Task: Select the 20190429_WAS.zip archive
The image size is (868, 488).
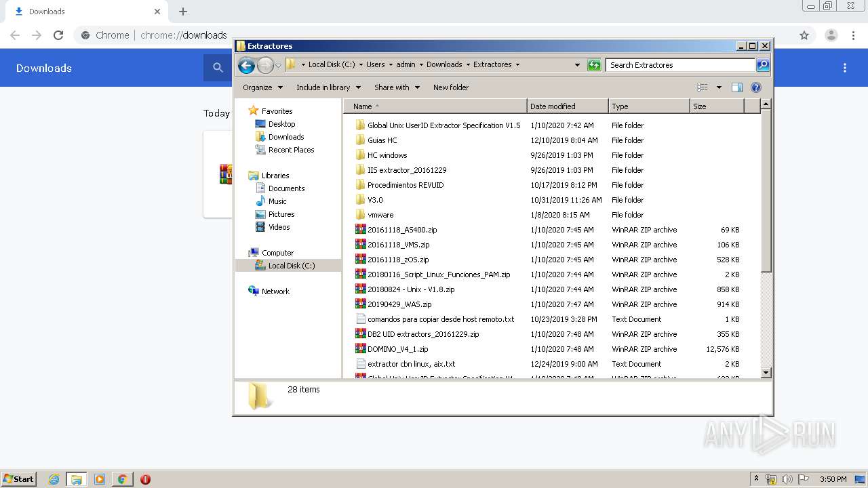Action: (399, 304)
